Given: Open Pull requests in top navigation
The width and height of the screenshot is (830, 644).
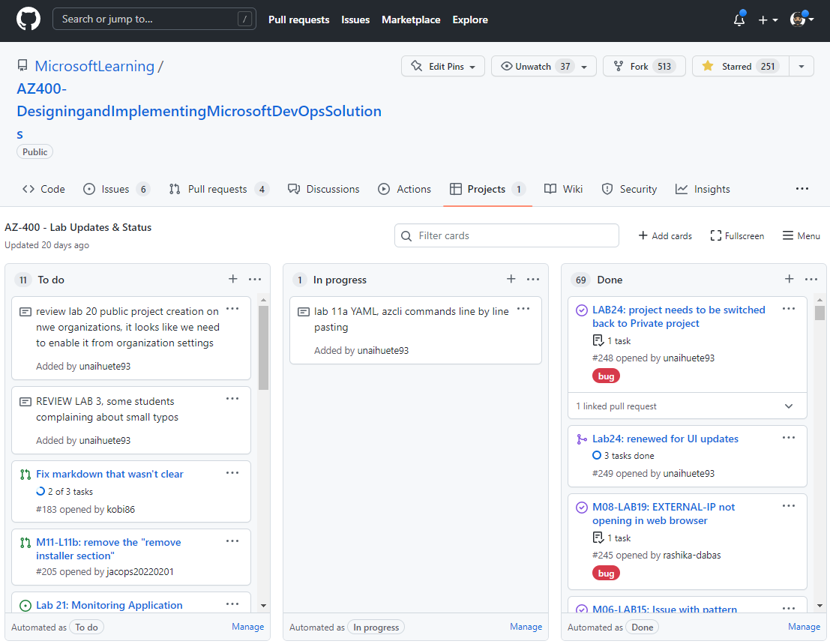Looking at the screenshot, I should click(x=298, y=19).
